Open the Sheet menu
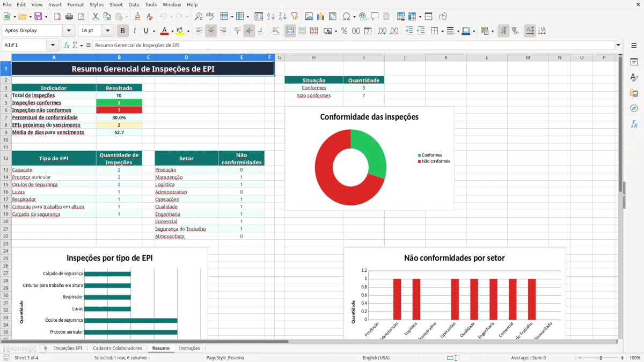644x362 pixels. [116, 4]
